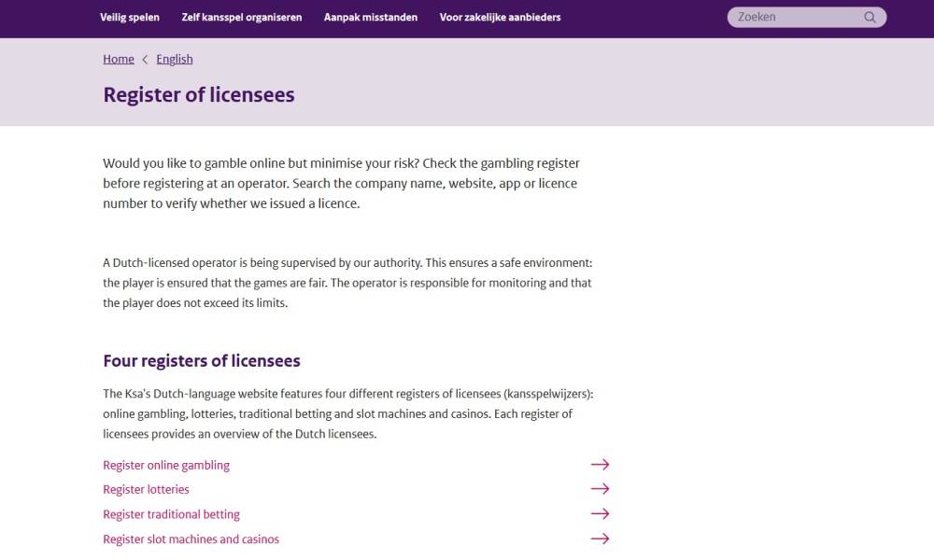Click the arrow beside Register traditional betting
This screenshot has width=934, height=560.
pos(600,514)
